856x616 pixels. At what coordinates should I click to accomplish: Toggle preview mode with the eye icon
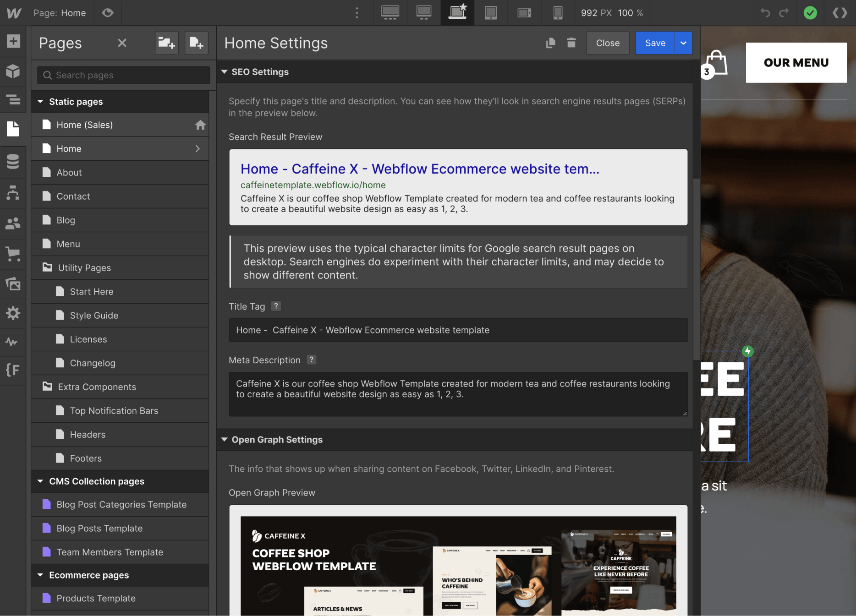[x=108, y=13]
